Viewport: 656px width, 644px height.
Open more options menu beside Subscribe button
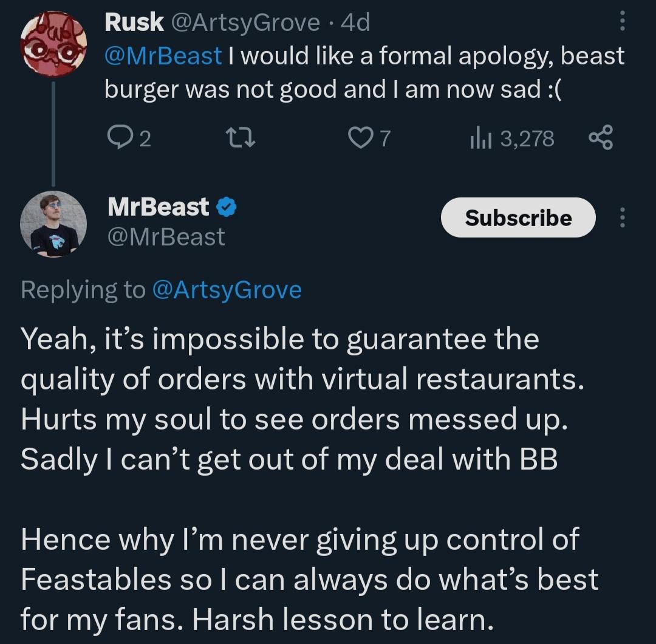coord(621,218)
